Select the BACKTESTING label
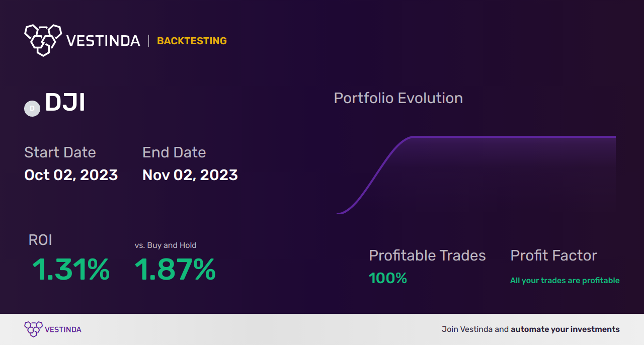 click(x=192, y=41)
